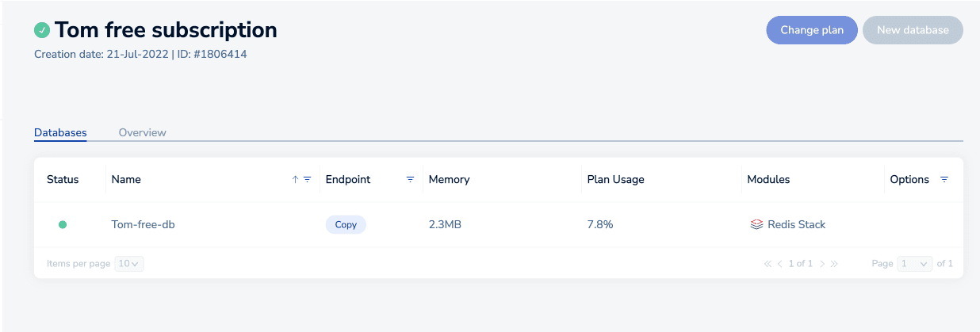
Task: Click the Tom-free-db green status dot
Action: (x=63, y=225)
